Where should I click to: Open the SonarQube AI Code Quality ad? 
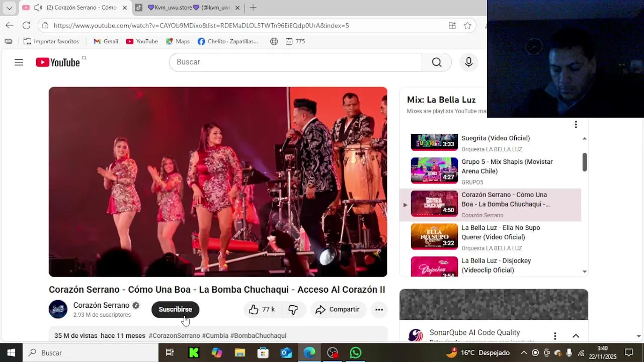pos(474,332)
